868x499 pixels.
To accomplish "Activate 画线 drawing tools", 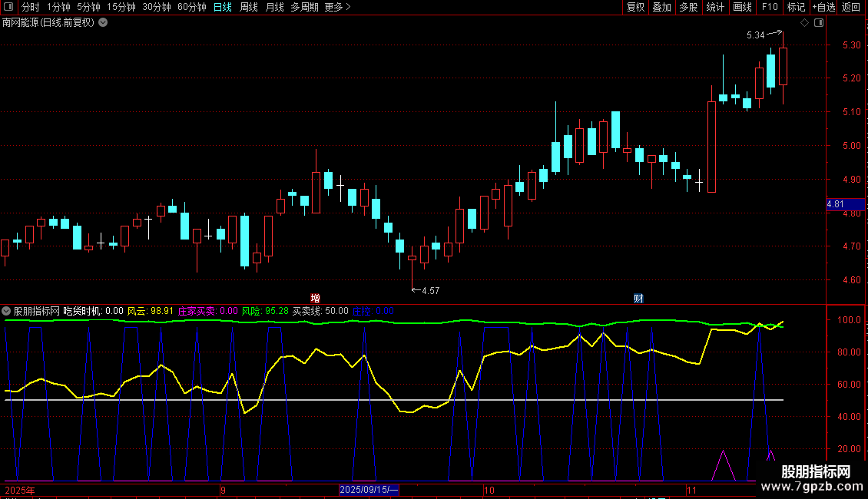I will point(742,7).
